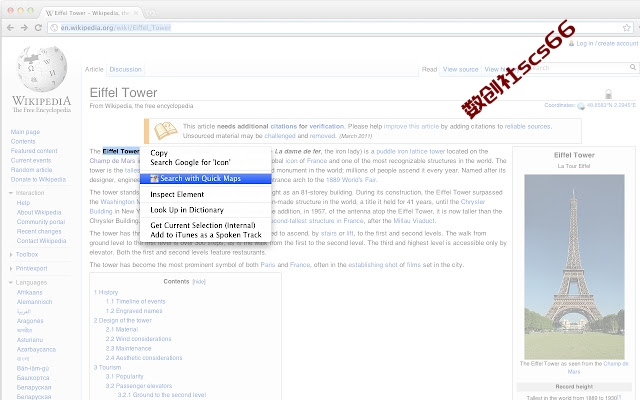
Task: Jump to contents section 1 History
Action: tap(106, 292)
